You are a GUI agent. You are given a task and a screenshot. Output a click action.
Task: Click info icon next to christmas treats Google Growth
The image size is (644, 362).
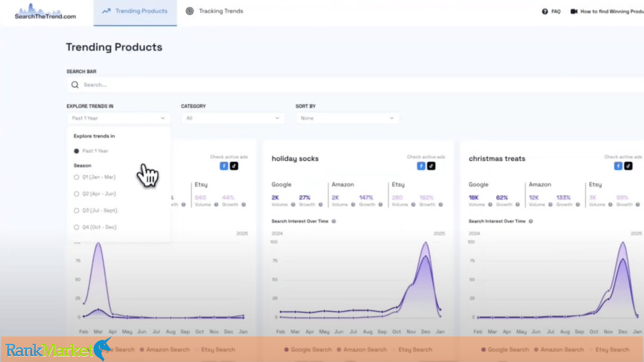(x=517, y=205)
